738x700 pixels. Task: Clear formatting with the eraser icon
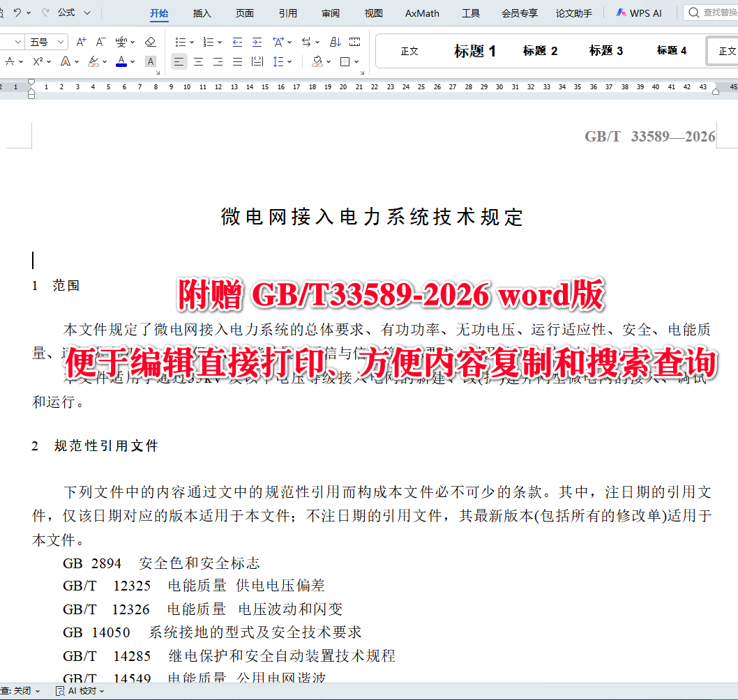[150, 42]
